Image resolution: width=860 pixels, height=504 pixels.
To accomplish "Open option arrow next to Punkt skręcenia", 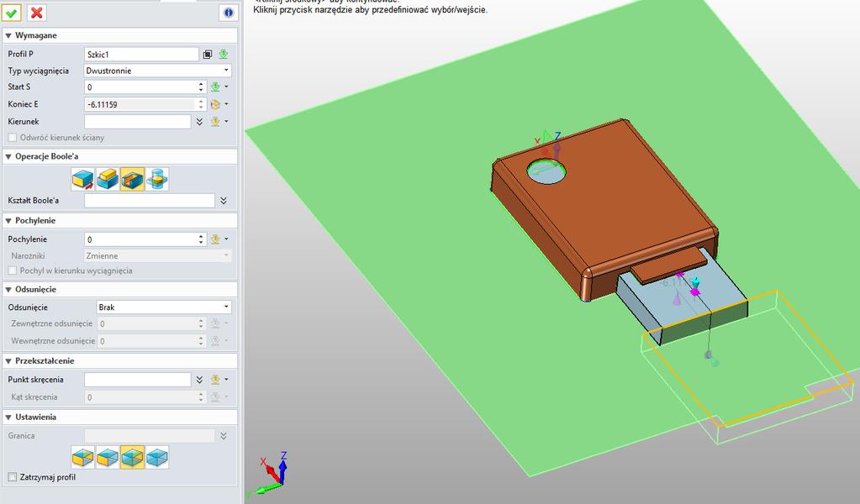I will [x=226, y=380].
